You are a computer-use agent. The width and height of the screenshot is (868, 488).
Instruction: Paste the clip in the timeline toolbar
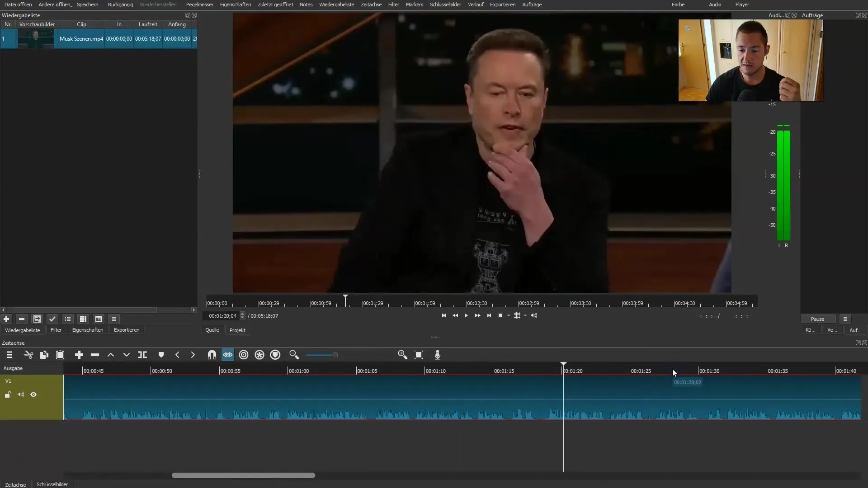pyautogui.click(x=60, y=355)
